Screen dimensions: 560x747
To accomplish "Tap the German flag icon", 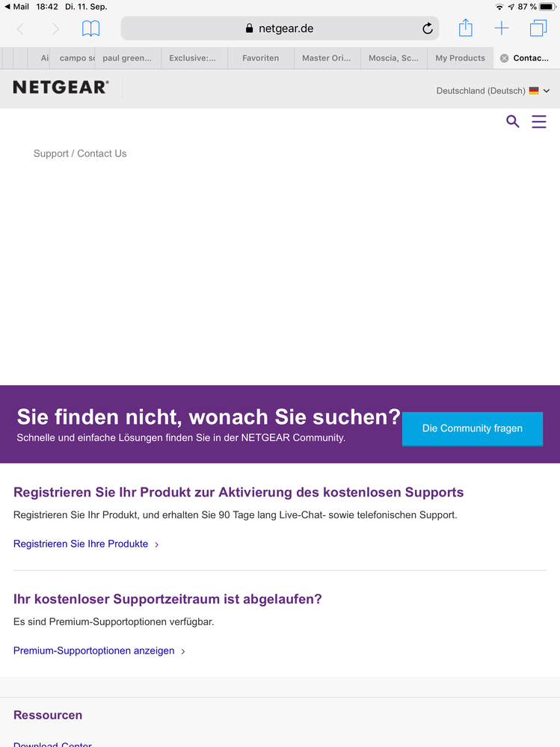I will [x=534, y=90].
